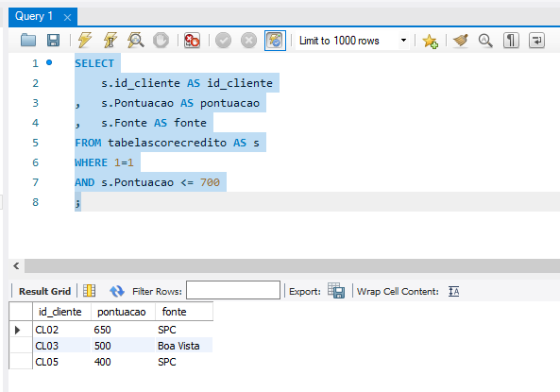Toggle word wrapping icon in toolbar

pos(536,41)
